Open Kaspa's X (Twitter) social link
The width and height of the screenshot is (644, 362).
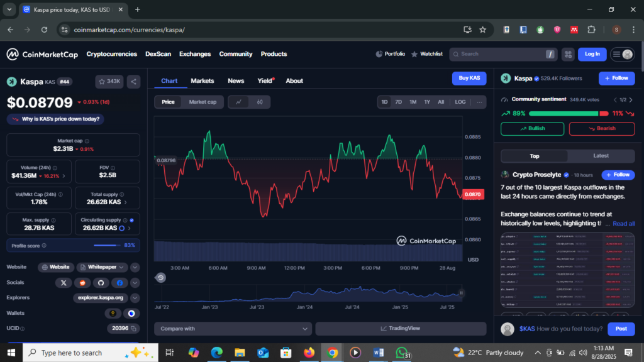[x=64, y=283]
